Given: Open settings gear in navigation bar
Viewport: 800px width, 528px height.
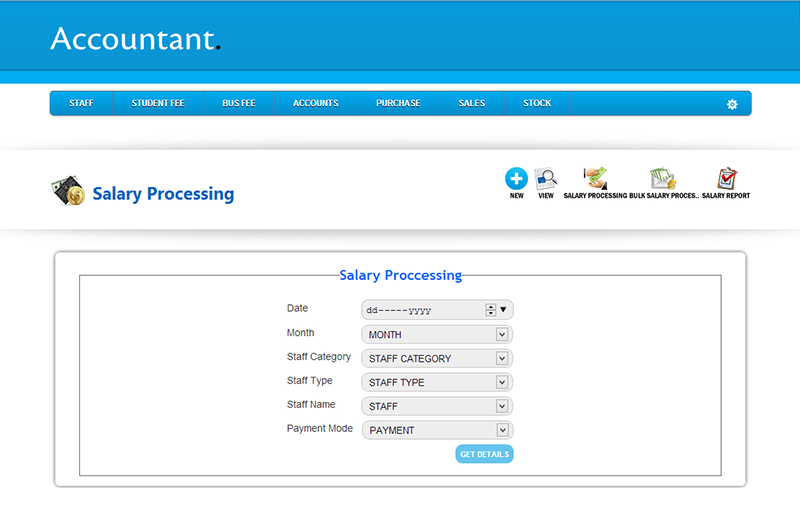Looking at the screenshot, I should (x=732, y=104).
